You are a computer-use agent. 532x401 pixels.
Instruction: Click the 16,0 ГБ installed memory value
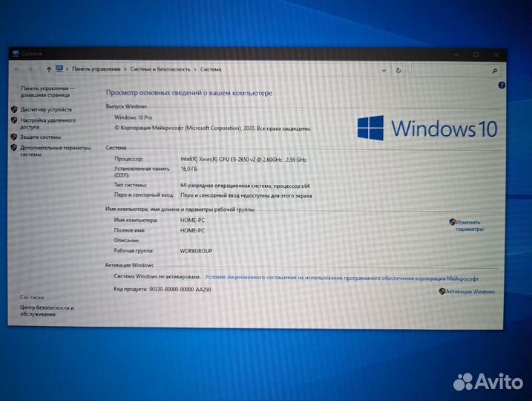click(x=188, y=169)
